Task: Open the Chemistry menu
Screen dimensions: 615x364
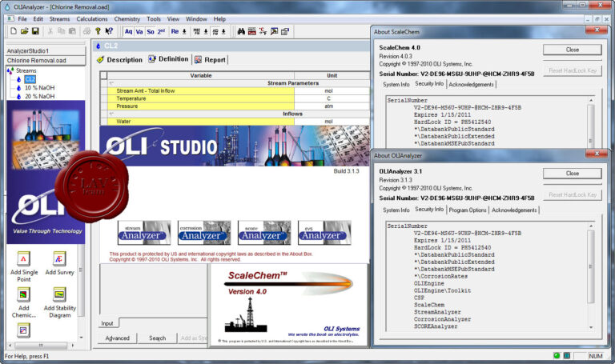Action: (x=127, y=18)
